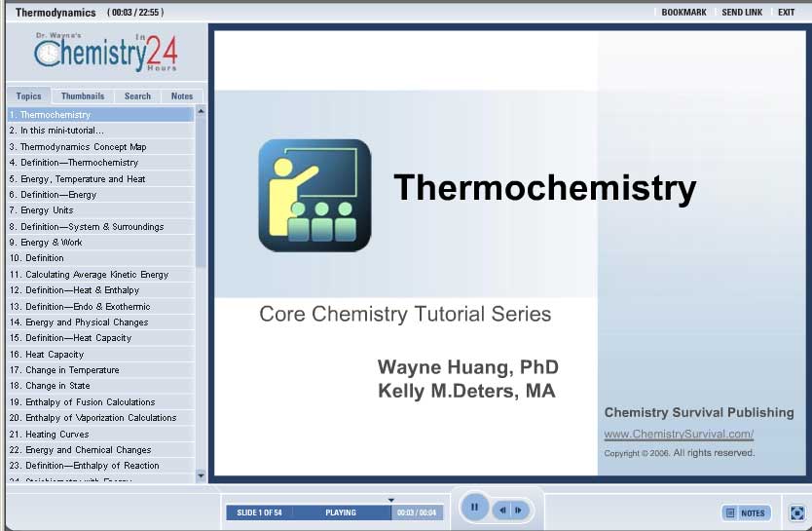812x531 pixels.
Task: Advance to the next slide
Action: [x=519, y=510]
